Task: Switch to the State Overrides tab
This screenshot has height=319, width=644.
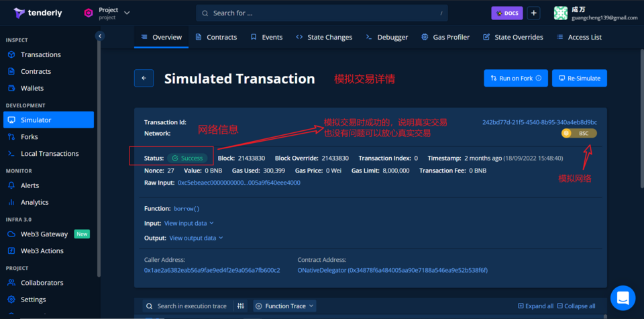Action: tap(513, 37)
